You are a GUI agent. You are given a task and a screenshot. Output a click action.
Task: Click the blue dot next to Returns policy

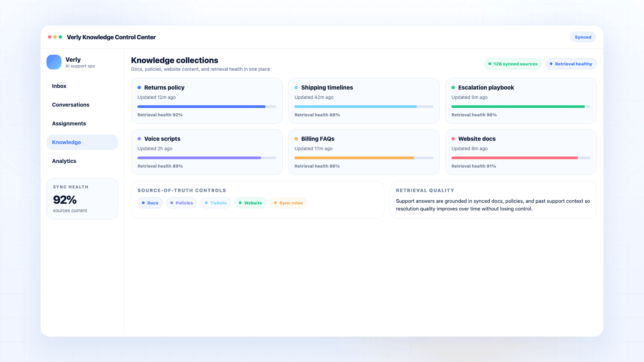coord(139,87)
